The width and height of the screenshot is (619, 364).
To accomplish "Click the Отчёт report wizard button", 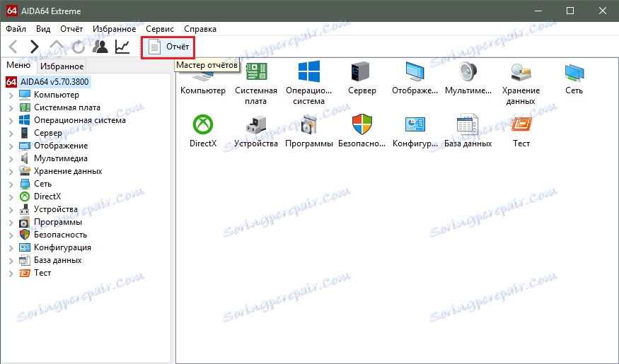I will (168, 47).
